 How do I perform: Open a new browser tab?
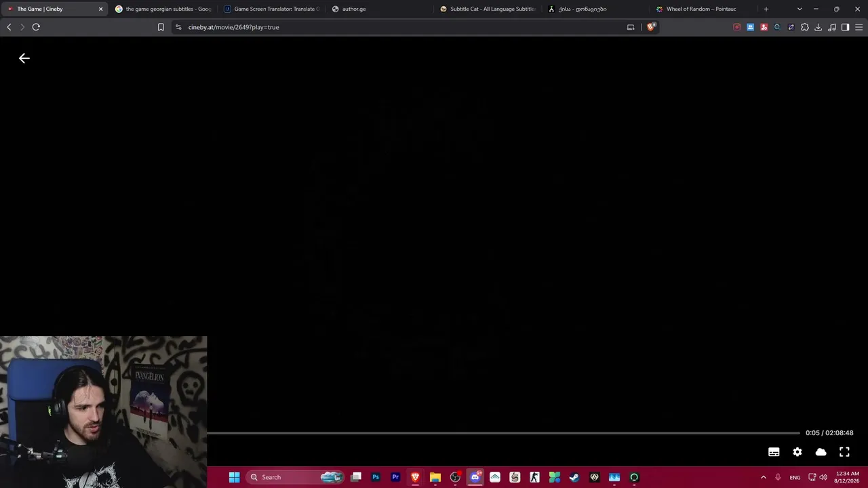[766, 9]
